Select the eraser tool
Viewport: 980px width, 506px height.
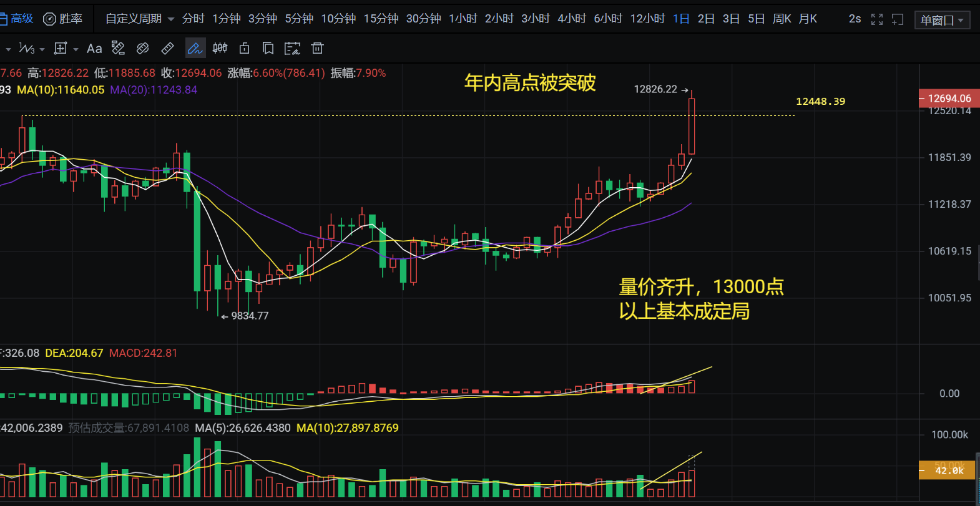[x=143, y=48]
